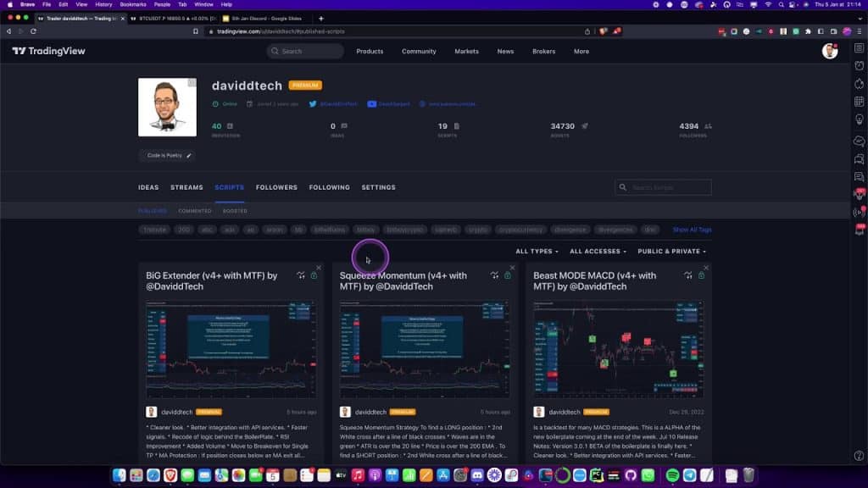Open the Public & Private filter dropdown
The height and width of the screenshot is (488, 868).
click(x=671, y=252)
